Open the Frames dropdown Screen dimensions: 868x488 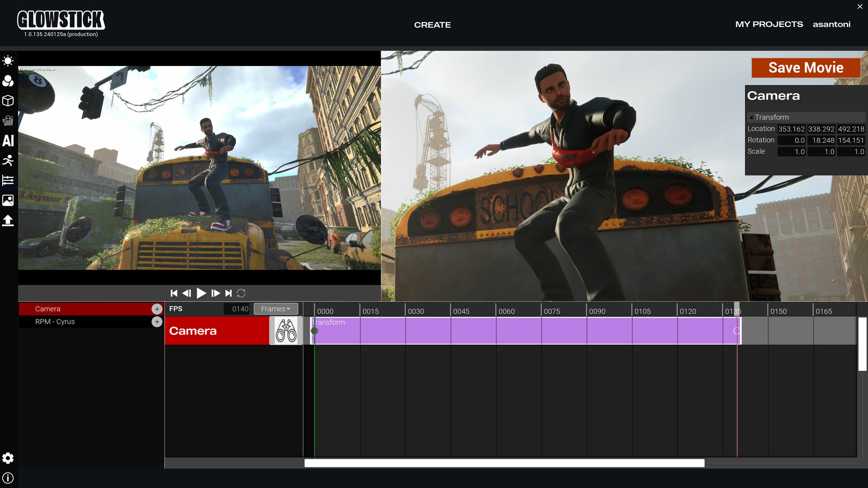click(276, 309)
